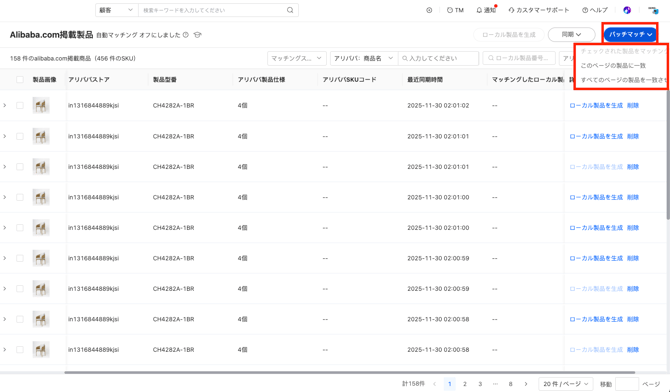Choose チェックされた製品をマッチング menu entry
The image size is (670, 392).
(623, 51)
